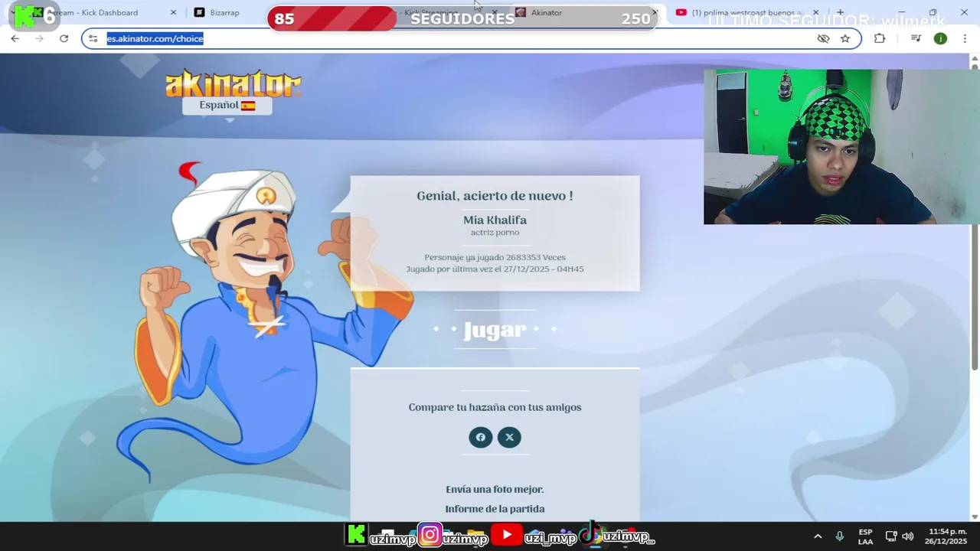Click the Akinator logo
This screenshot has width=980, height=551.
234,84
